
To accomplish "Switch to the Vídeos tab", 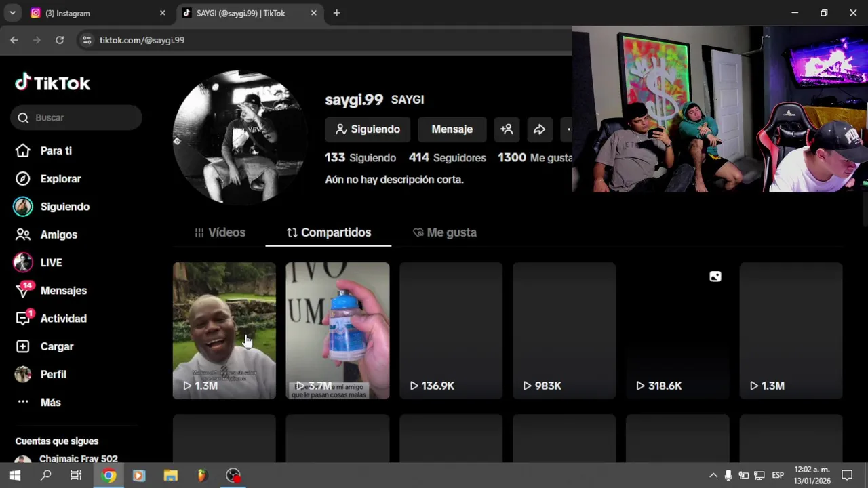I will [220, 232].
